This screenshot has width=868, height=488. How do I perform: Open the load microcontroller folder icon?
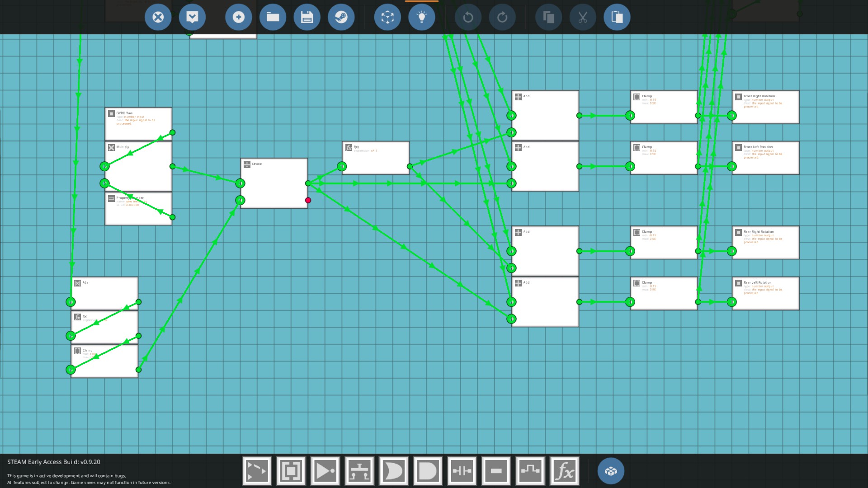click(x=273, y=17)
